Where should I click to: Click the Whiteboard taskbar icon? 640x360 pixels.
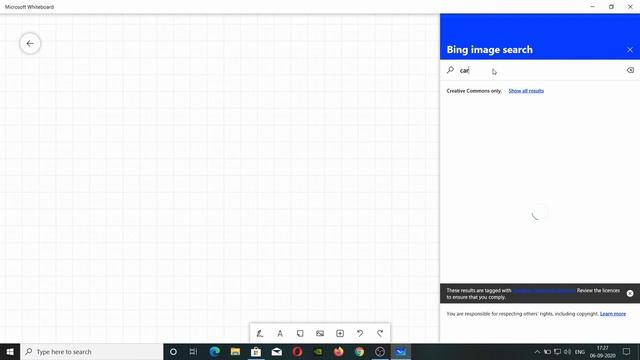(x=401, y=352)
